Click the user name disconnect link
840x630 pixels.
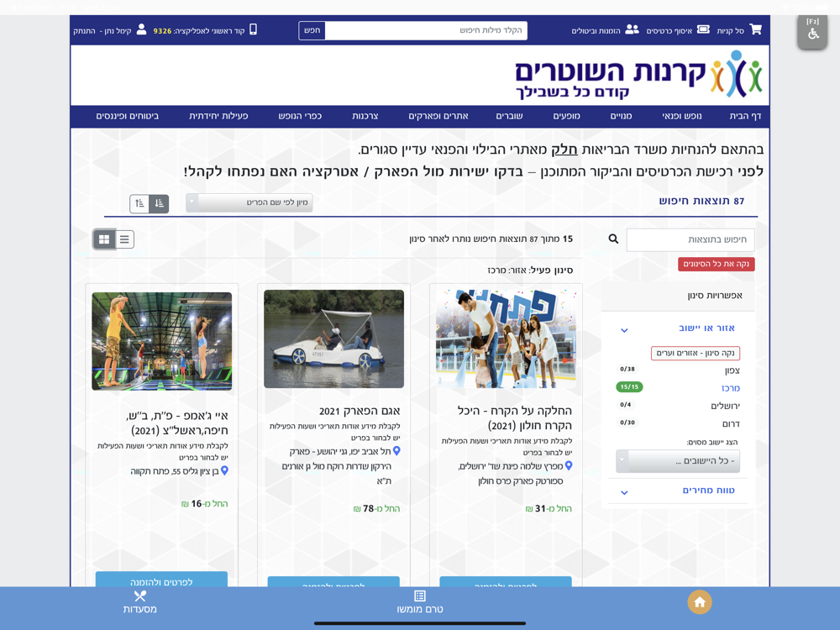[x=102, y=30]
